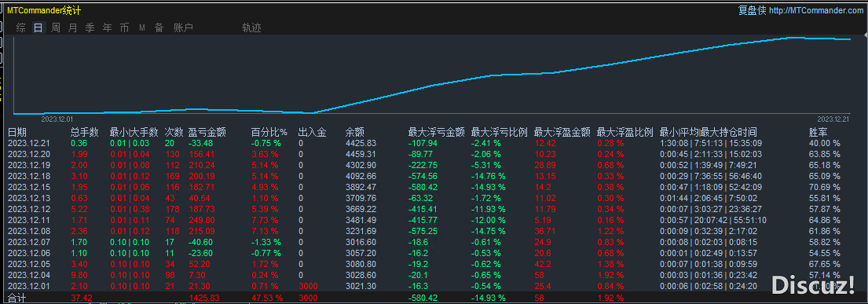Click the 日期 column header

(x=16, y=132)
